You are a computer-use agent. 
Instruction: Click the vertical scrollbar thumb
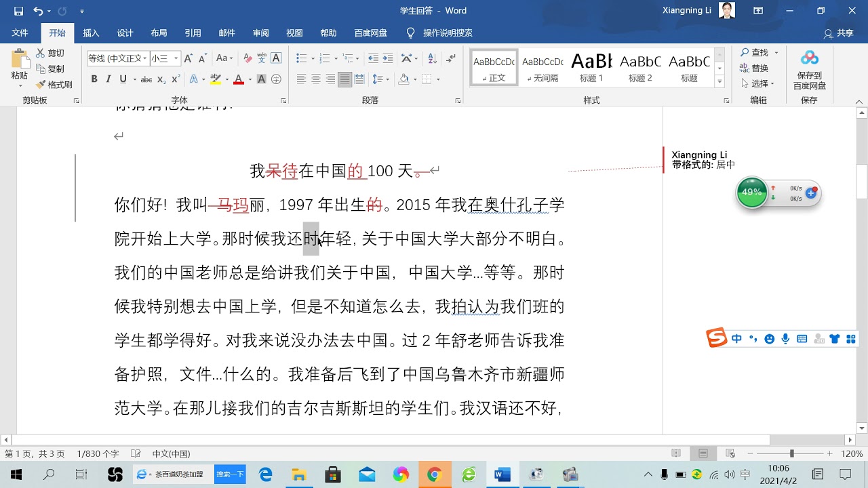tap(861, 182)
